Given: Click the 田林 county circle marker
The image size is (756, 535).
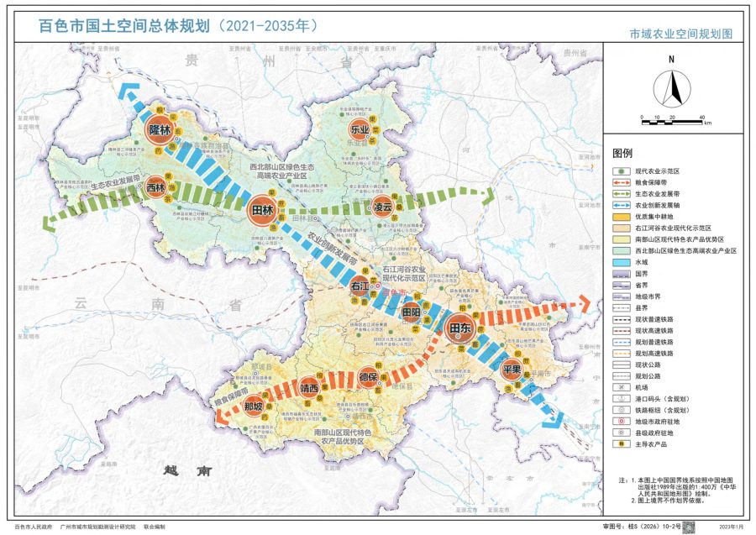Looking at the screenshot, I should click(x=262, y=210).
